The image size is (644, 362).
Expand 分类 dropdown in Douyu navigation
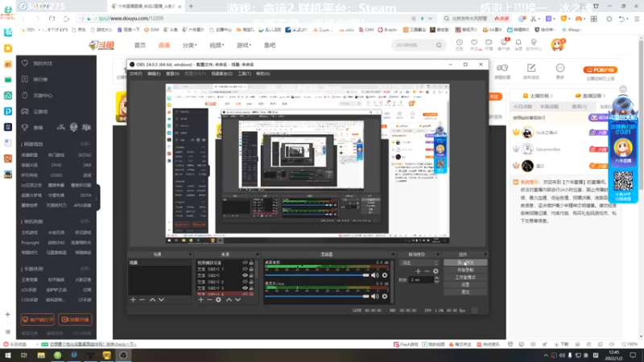[190, 45]
